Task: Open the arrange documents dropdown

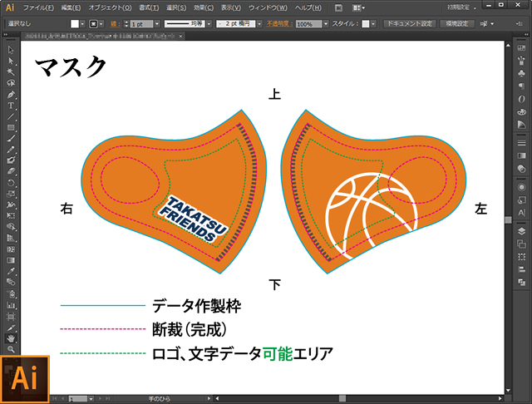Action: (x=358, y=7)
